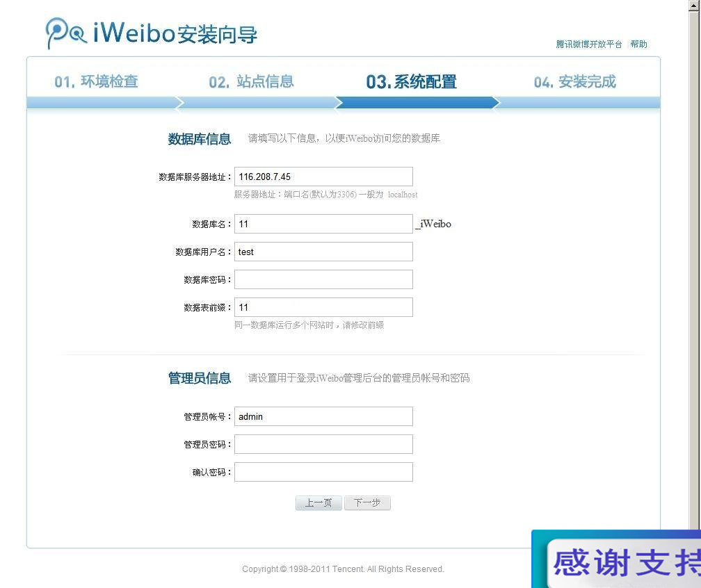Screen dimensions: 701x588
Task: Go to step 02. 站点信息
Action: 251,82
